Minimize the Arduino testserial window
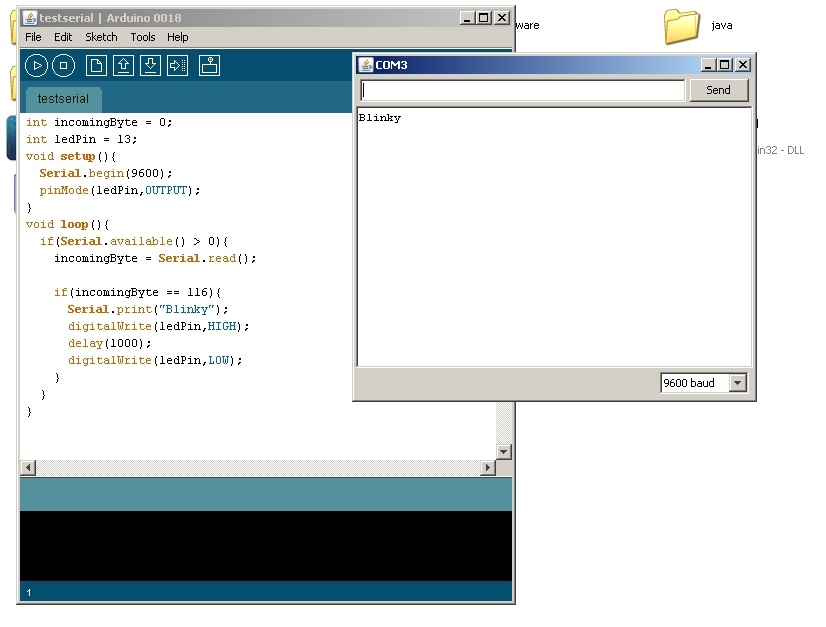 (x=467, y=18)
